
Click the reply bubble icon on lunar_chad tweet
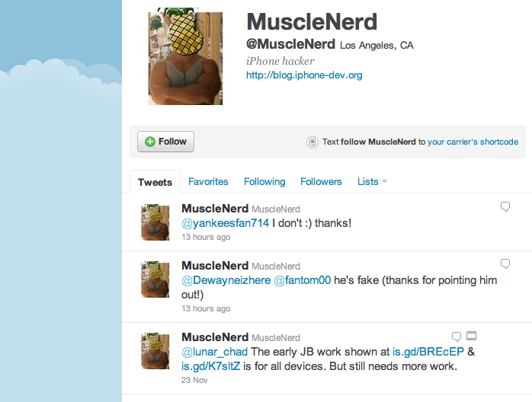tap(457, 337)
